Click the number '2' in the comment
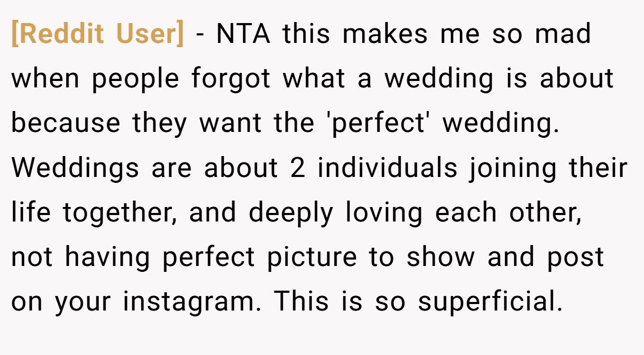Viewport: 644px width, 355px height. (297, 168)
